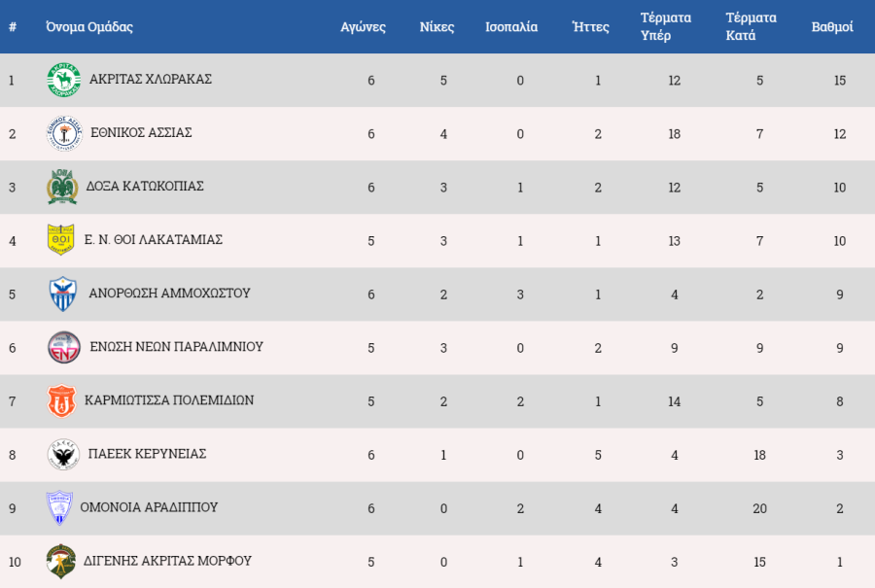Click the ΕΘΝΙΚΟΣ ΑΣΣΙΑΣ team crest
This screenshot has width=875, height=588.
point(64,133)
